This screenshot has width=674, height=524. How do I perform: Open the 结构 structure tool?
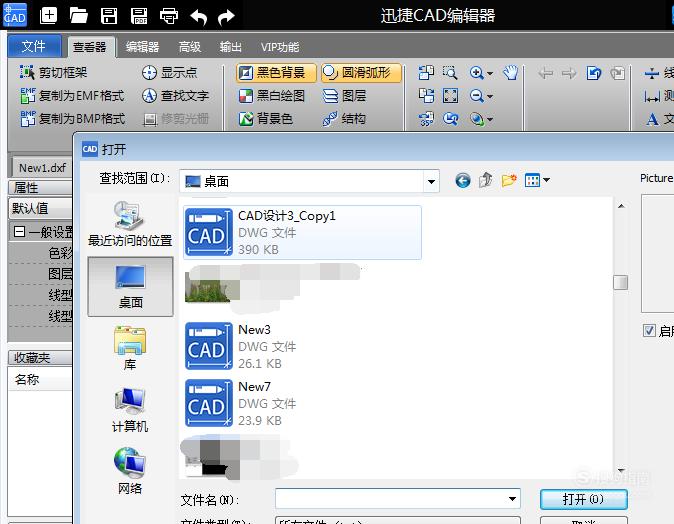345,118
